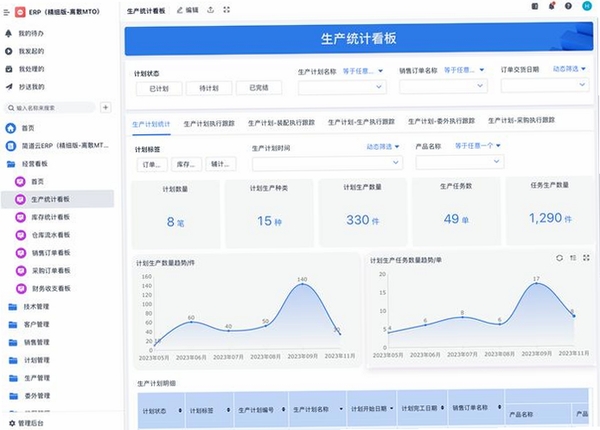Collapse the 经营看板 folder

27,164
